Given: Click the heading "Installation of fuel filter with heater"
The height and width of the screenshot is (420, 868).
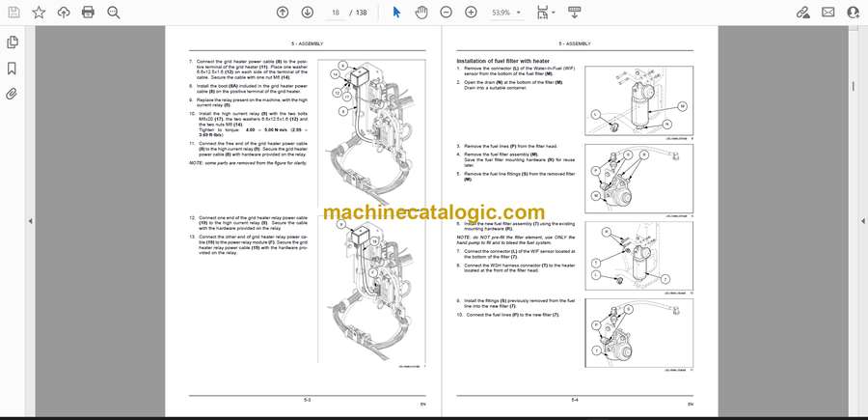Looking at the screenshot, I should click(x=502, y=61).
